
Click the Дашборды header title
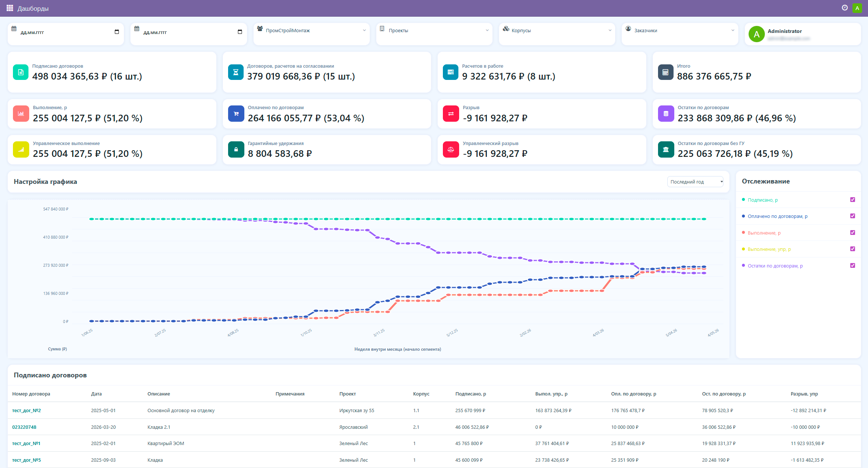click(x=33, y=8)
